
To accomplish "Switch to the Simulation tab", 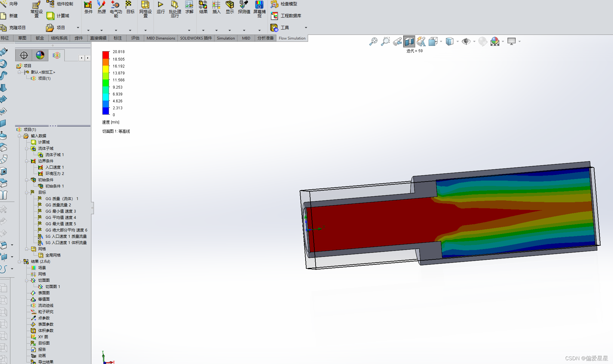I will click(225, 38).
